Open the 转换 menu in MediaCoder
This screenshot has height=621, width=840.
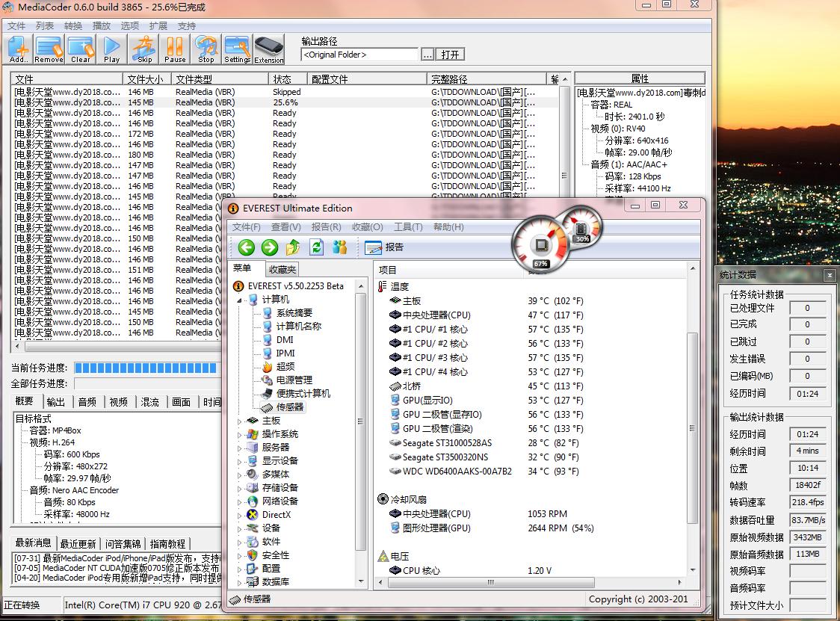point(72,25)
